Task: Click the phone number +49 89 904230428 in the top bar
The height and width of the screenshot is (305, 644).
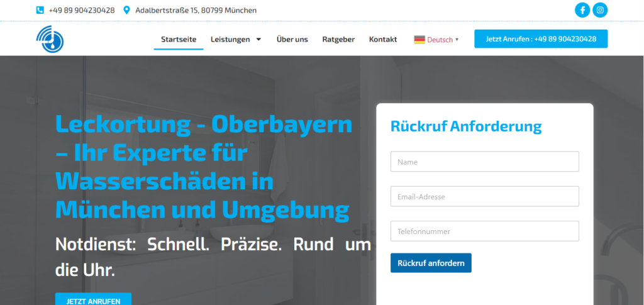Action: click(82, 10)
